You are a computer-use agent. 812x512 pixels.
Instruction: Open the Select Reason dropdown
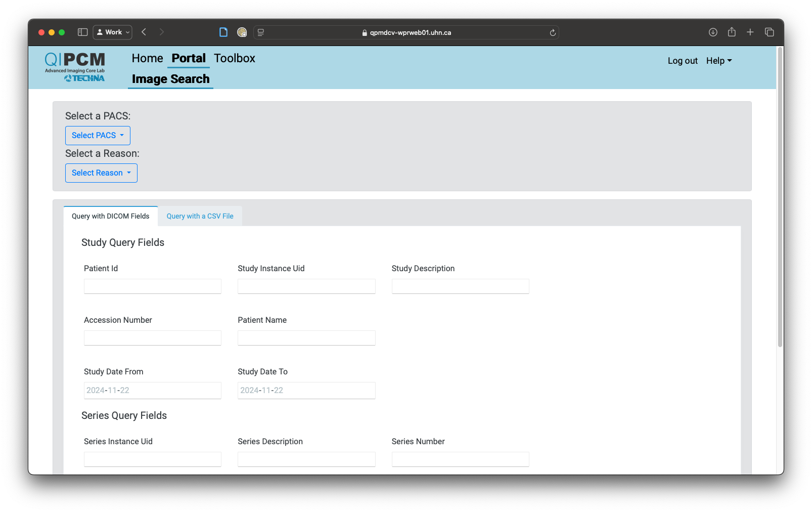point(101,173)
